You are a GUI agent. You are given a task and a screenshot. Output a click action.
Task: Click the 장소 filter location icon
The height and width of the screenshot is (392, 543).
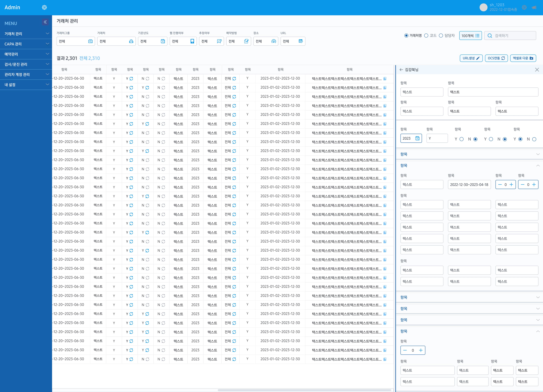[x=274, y=41]
